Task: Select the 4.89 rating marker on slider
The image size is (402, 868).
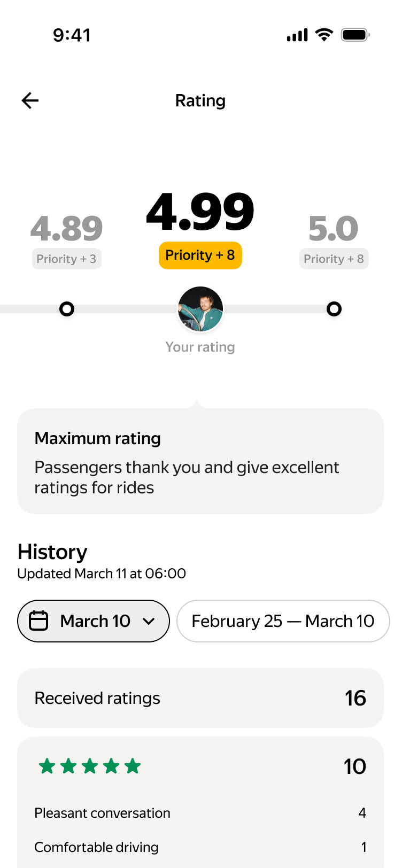Action: (x=67, y=309)
